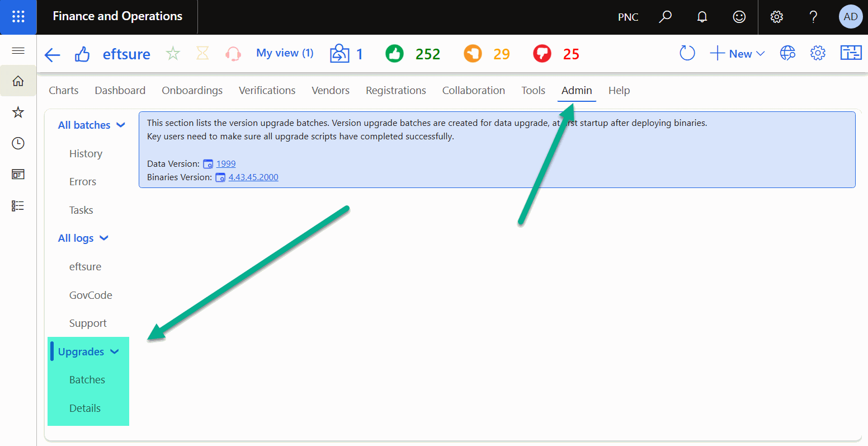This screenshot has width=868, height=446.
Task: Collapse the Upgrades section
Action: pyautogui.click(x=115, y=352)
